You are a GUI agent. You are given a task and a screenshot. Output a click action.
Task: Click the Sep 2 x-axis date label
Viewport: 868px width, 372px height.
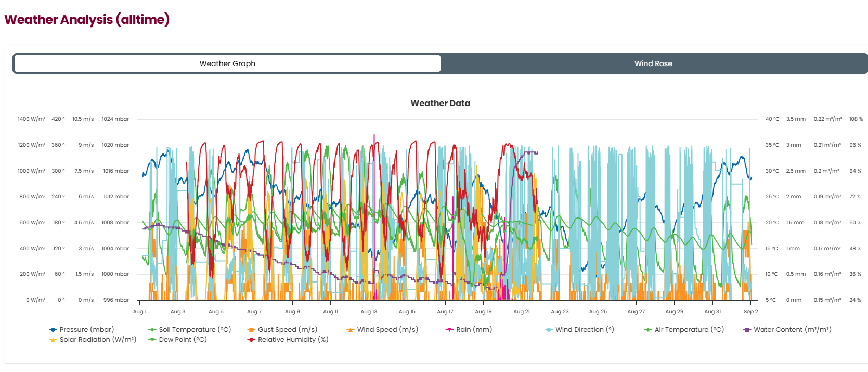[x=750, y=312]
